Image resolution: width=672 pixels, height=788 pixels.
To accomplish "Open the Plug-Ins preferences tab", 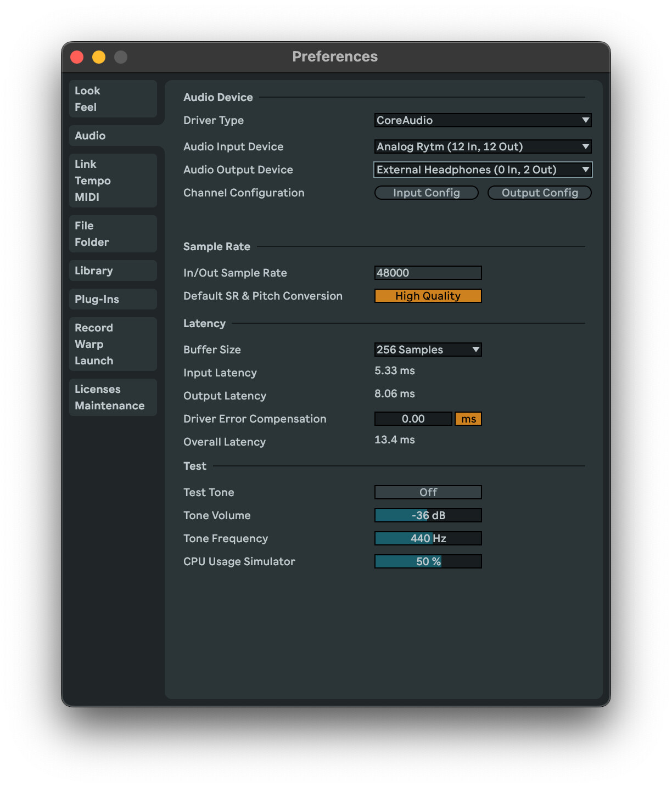I will (113, 299).
